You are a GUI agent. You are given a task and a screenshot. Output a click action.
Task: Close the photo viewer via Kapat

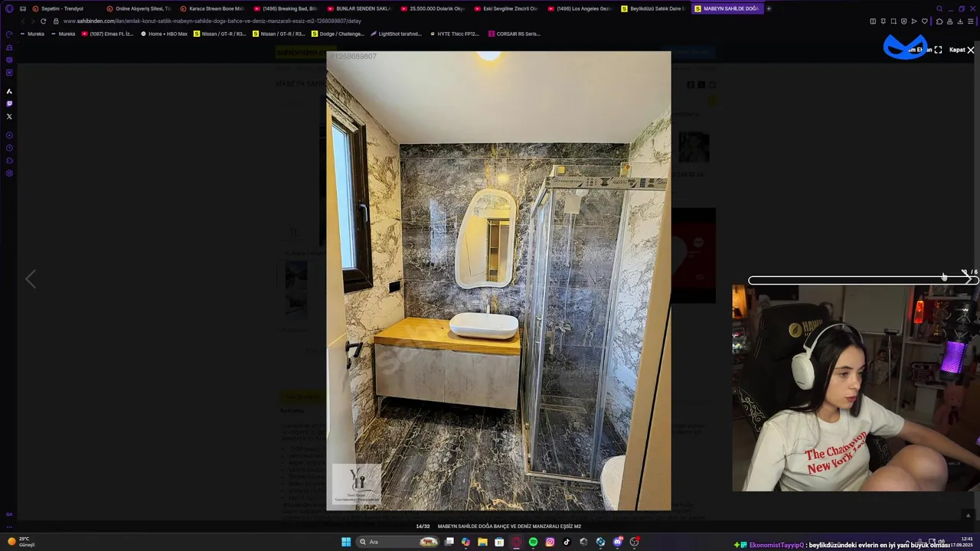click(x=962, y=50)
